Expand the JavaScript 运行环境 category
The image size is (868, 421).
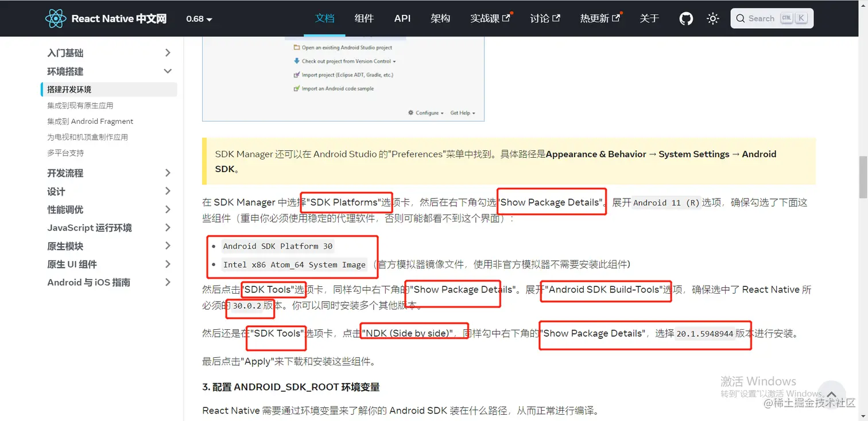[x=109, y=228]
